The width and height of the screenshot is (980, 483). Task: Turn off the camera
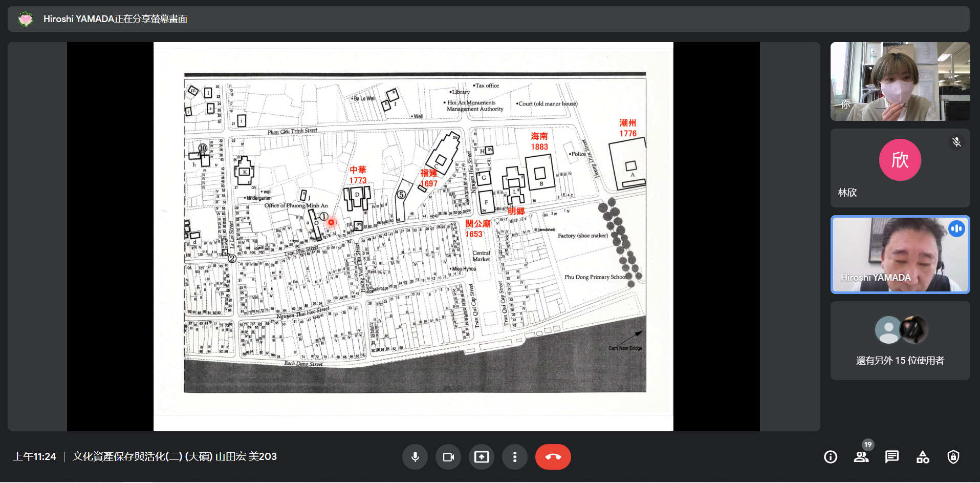click(x=448, y=457)
